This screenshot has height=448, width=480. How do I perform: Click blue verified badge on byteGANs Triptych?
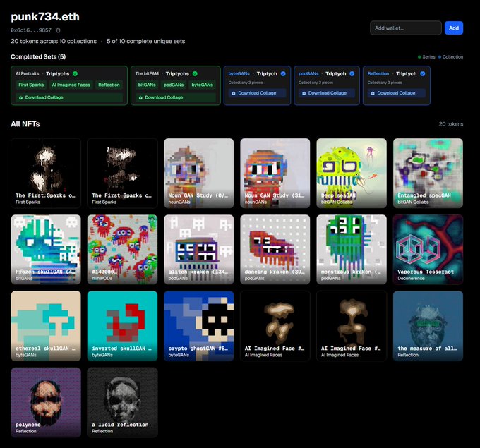point(283,73)
